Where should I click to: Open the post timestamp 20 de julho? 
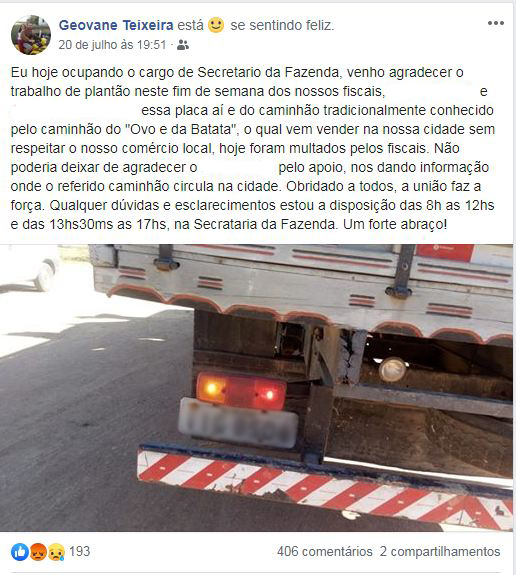pos(112,45)
